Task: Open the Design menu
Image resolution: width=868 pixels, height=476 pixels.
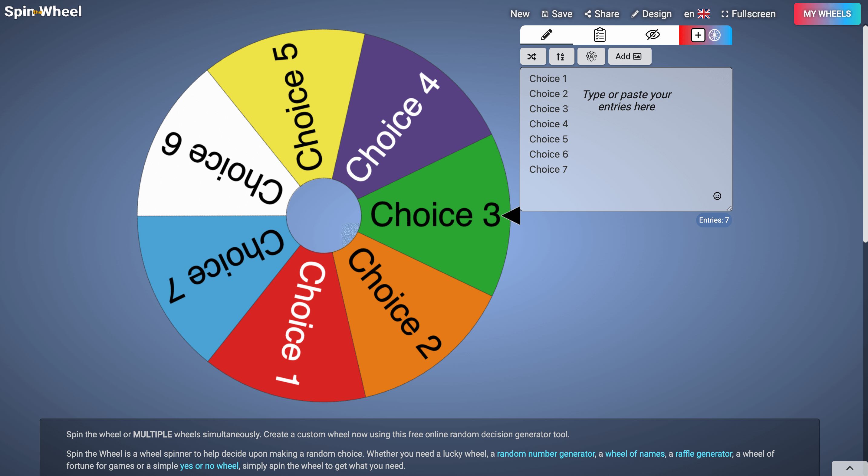Action: 651,14
